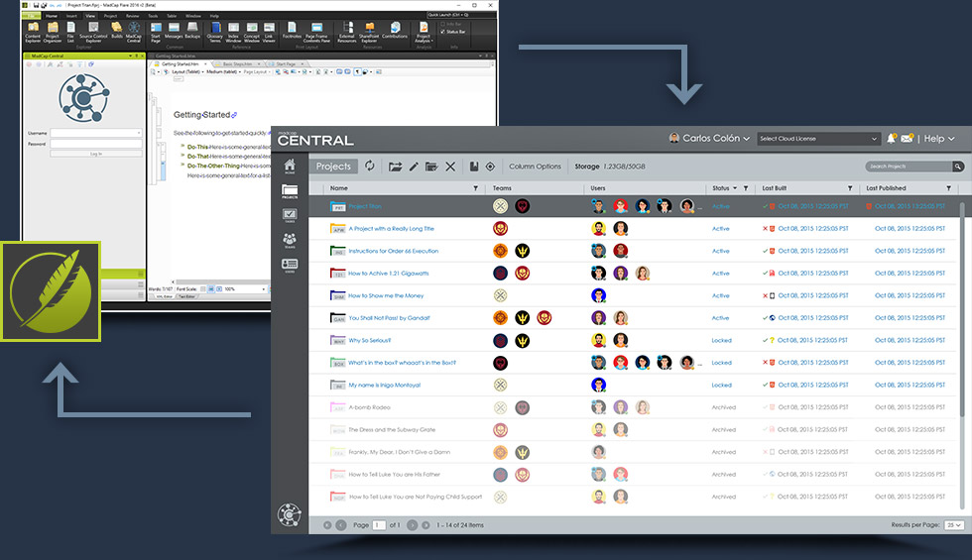The image size is (972, 560).
Task: Open 'Why So Serious?' project link
Action: (x=369, y=340)
